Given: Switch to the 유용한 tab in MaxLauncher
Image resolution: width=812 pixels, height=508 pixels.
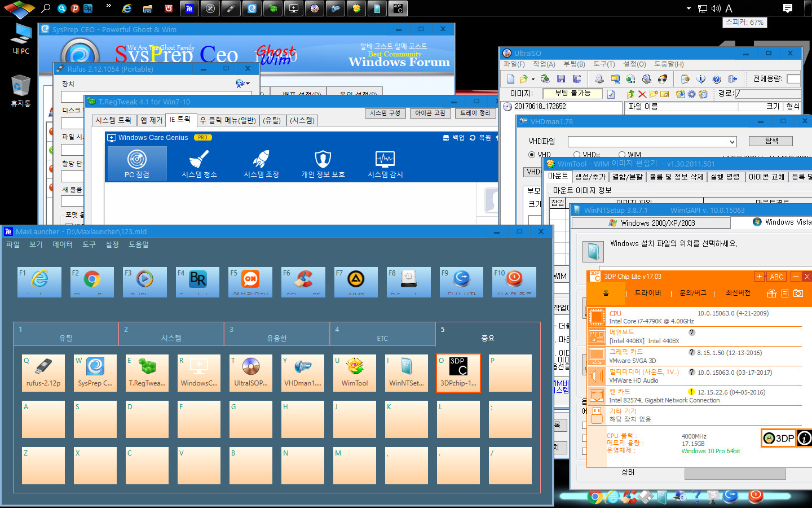Looking at the screenshot, I should pos(277,334).
